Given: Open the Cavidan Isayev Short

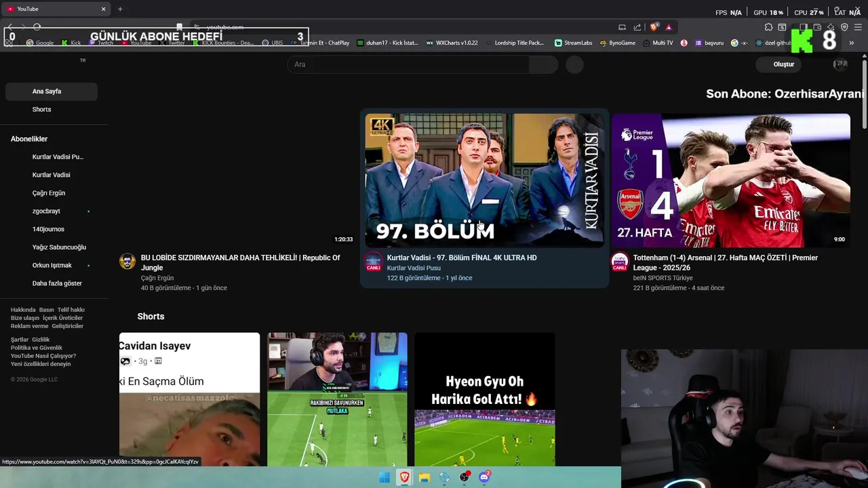Looking at the screenshot, I should click(x=189, y=399).
